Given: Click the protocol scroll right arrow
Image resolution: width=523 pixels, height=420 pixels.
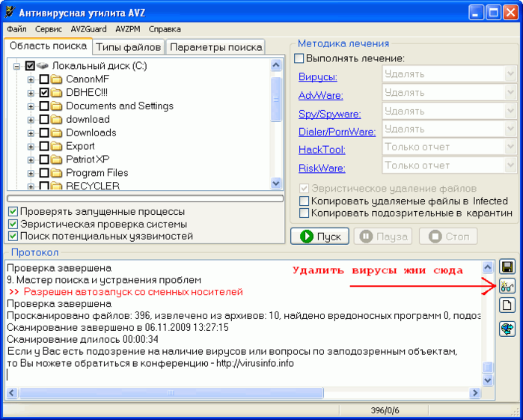Looking at the screenshot, I should (x=474, y=393).
